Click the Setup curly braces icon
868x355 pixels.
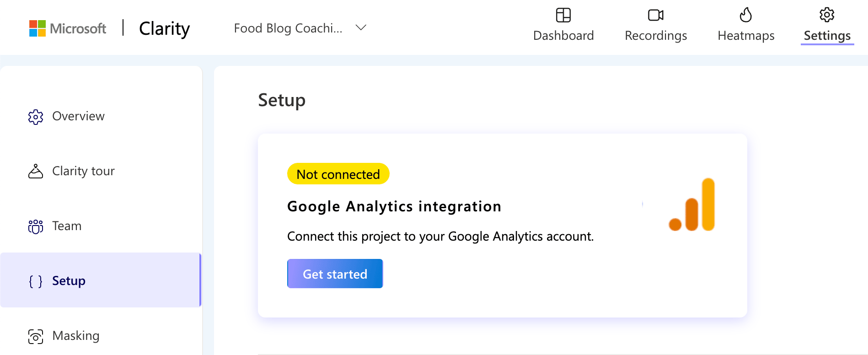point(36,281)
